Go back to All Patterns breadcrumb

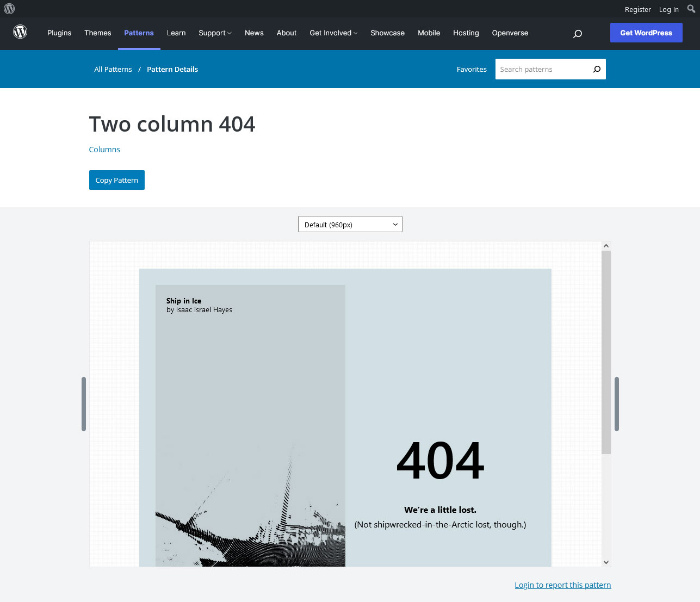[113, 69]
